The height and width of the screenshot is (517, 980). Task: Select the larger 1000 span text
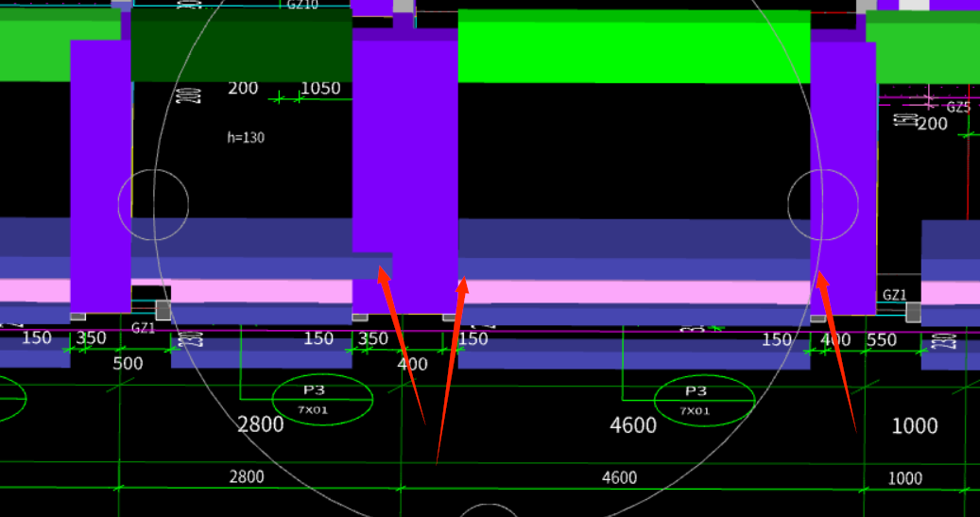(915, 426)
